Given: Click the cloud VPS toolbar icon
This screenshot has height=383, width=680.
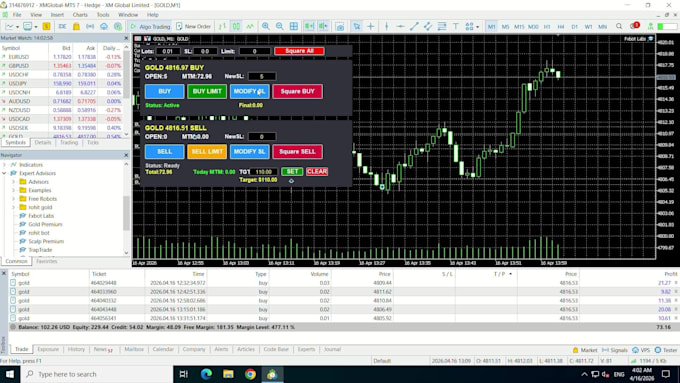Looking at the screenshot, I should pyautogui.click(x=104, y=26).
